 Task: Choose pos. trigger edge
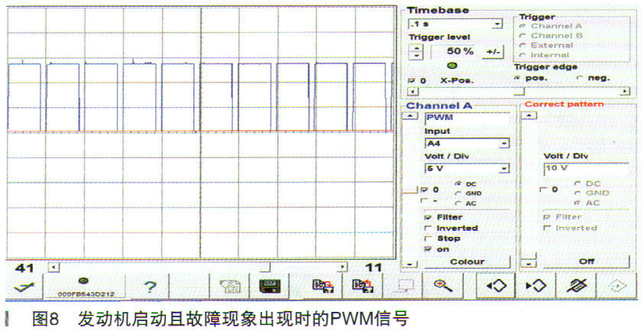518,78
